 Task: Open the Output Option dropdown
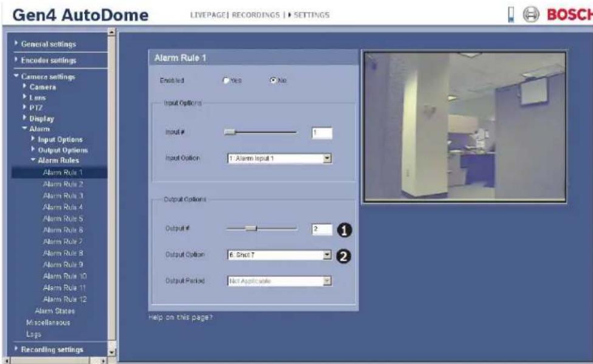click(327, 255)
